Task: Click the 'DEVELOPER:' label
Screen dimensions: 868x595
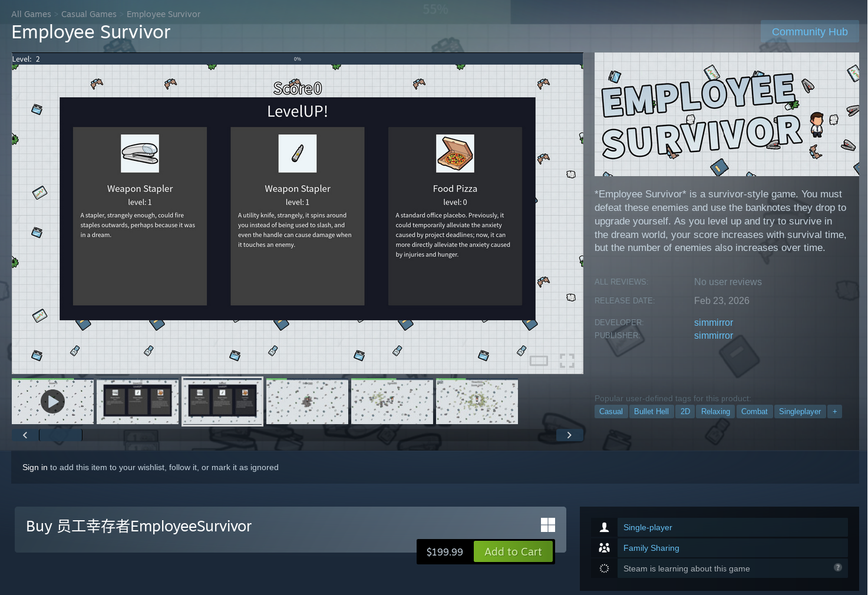Action: click(619, 322)
